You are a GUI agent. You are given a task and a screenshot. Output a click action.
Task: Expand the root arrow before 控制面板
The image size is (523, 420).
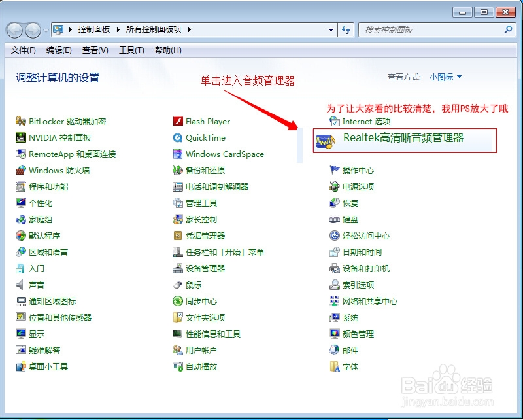[71, 29]
